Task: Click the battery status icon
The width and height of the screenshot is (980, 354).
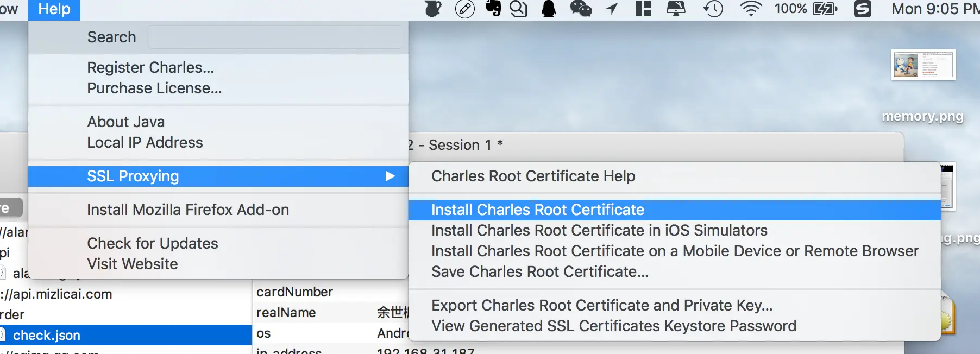Action: (x=825, y=9)
